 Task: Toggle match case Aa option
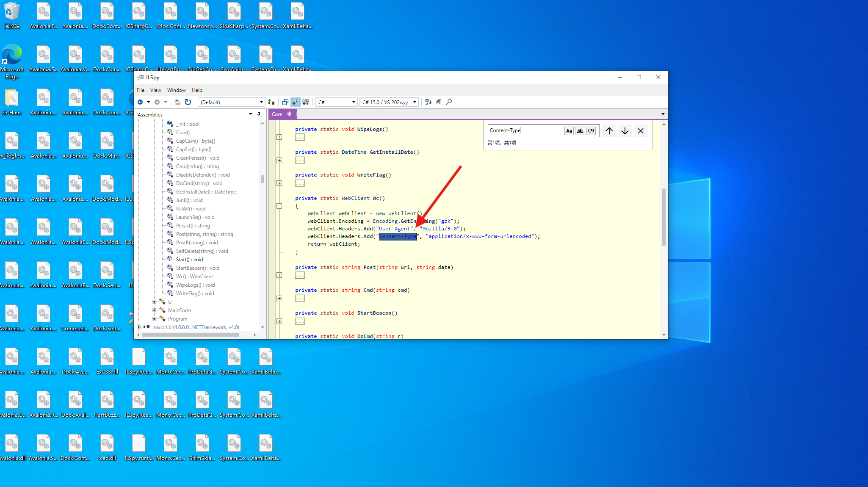coord(569,131)
